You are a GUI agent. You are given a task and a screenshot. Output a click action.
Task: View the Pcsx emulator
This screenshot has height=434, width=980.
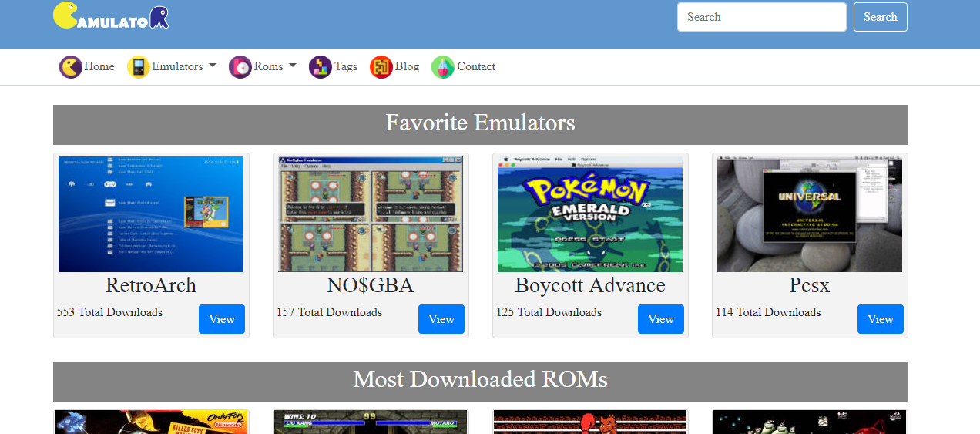coord(881,319)
